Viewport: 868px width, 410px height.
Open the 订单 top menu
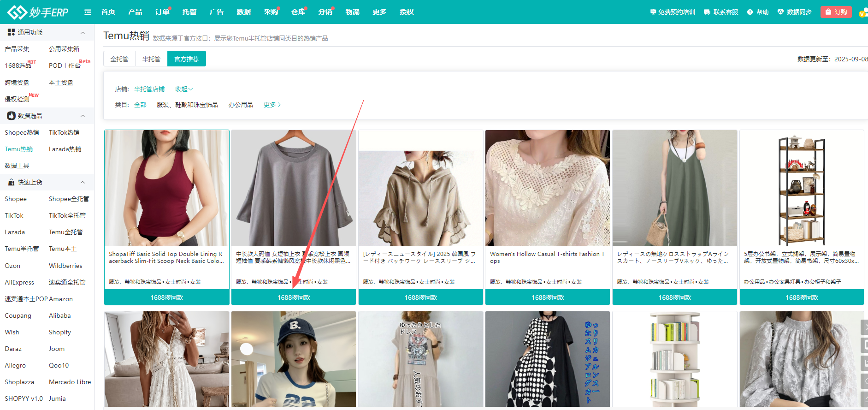coord(162,12)
